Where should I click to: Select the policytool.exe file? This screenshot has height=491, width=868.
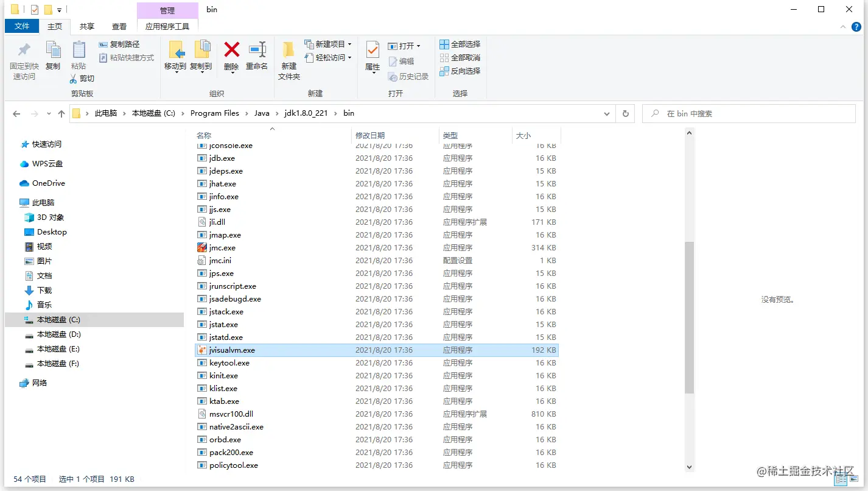[x=377, y=465]
